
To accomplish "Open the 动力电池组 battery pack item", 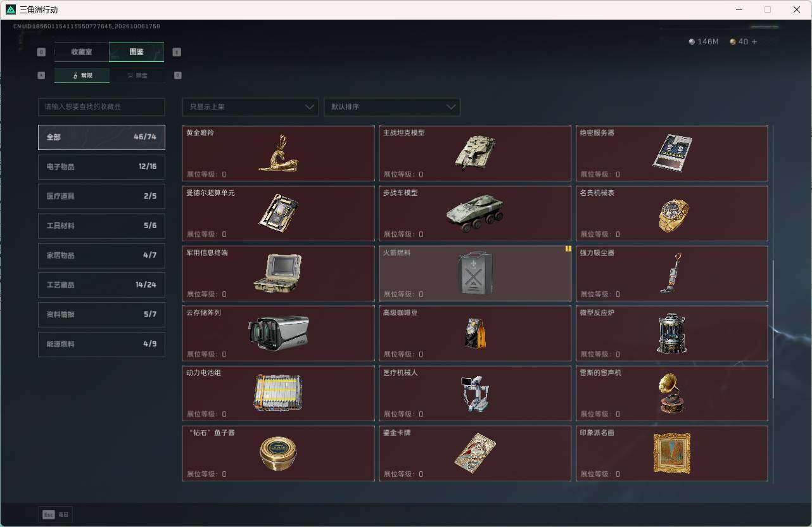I will coord(278,393).
